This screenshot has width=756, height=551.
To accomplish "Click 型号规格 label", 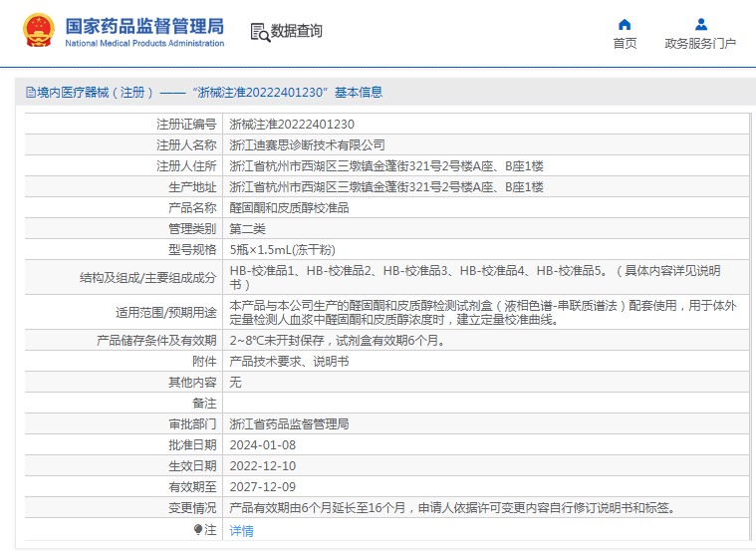I will [192, 250].
